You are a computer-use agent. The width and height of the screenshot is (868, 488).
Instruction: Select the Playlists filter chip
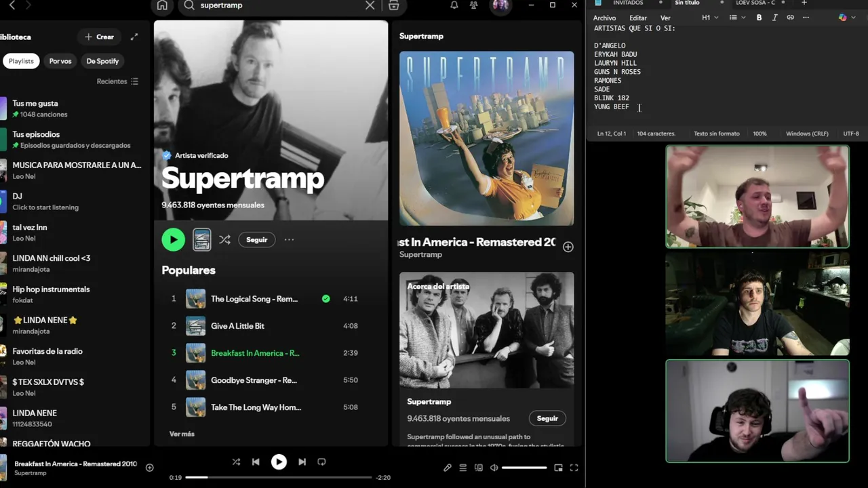tap(21, 61)
